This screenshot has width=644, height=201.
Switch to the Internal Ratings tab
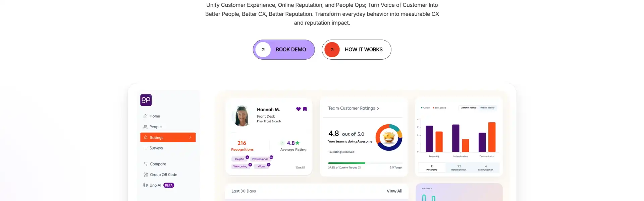pyautogui.click(x=487, y=108)
